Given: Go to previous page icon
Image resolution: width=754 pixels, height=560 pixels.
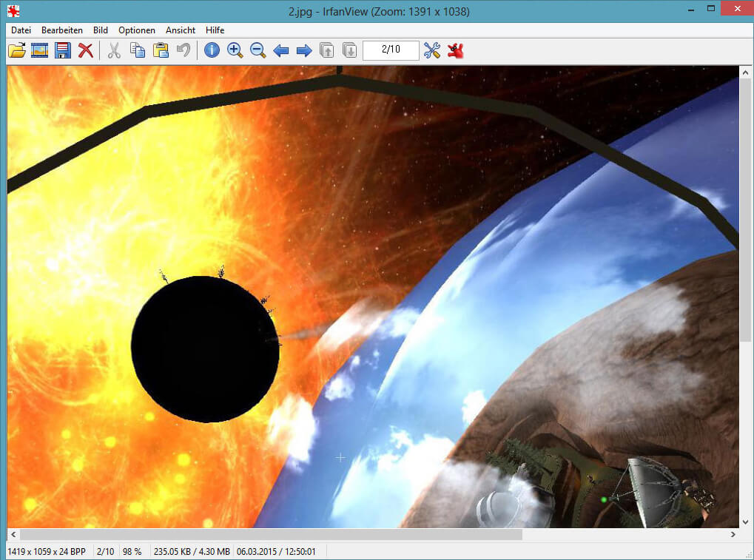Looking at the screenshot, I should tap(326, 50).
